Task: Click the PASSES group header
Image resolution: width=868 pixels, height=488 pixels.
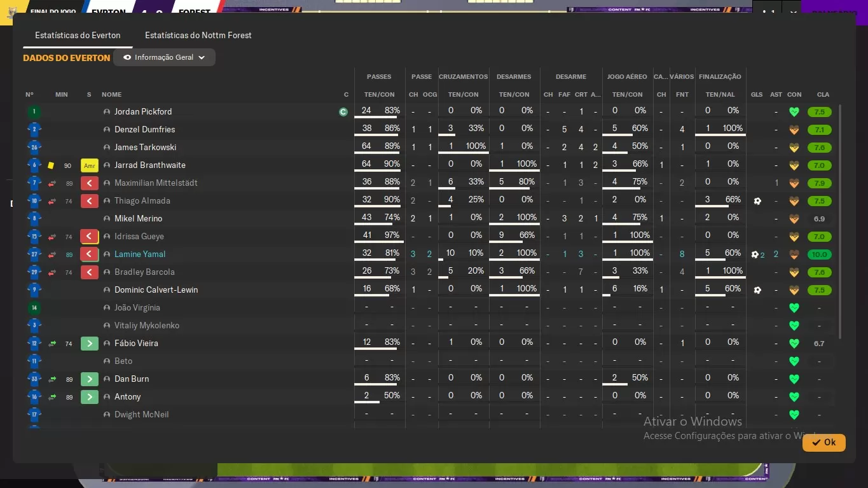Action: 379,76
